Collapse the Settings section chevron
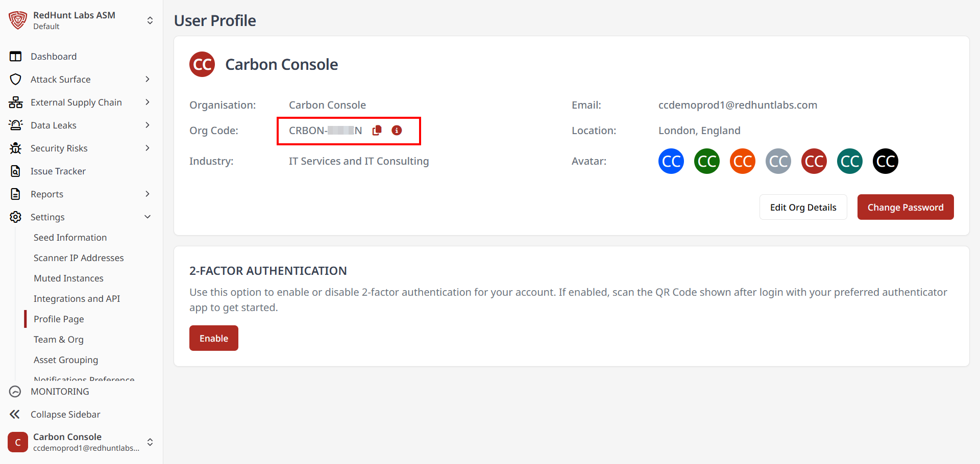The height and width of the screenshot is (464, 980). coord(148,217)
